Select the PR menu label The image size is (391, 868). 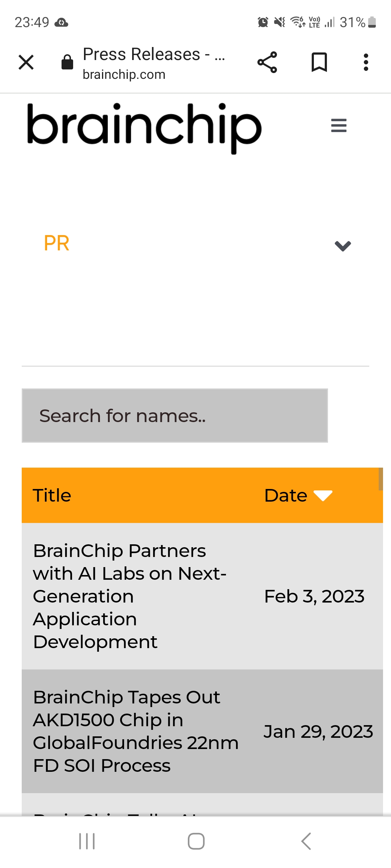click(56, 243)
